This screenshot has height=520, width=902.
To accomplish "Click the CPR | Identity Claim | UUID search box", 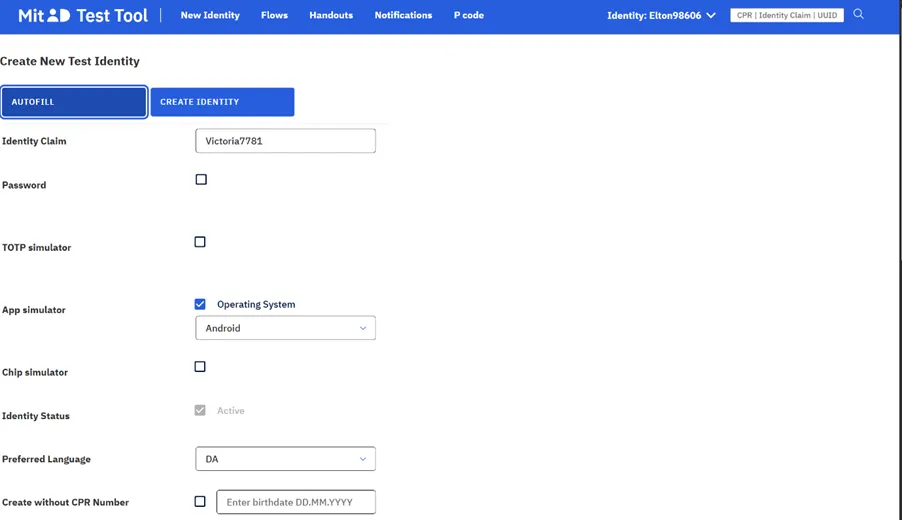I will [x=786, y=16].
